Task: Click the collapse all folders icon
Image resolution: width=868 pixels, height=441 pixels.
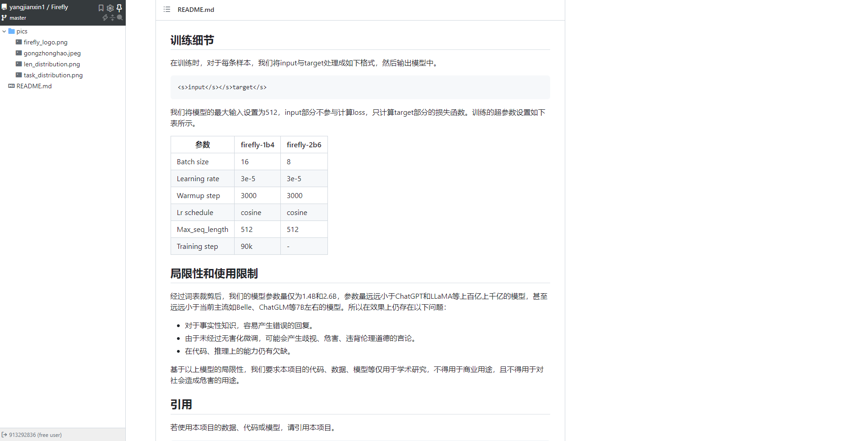Action: coord(113,17)
